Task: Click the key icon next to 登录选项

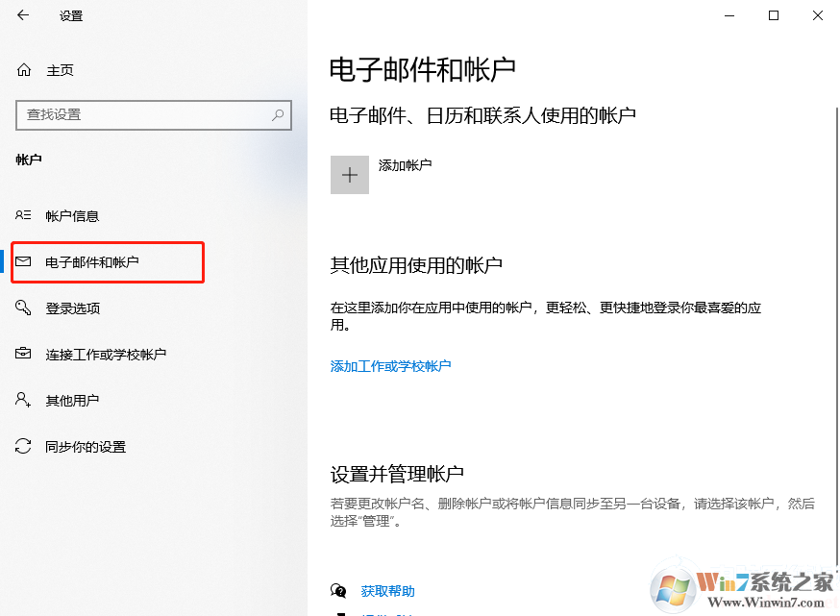Action: point(23,308)
